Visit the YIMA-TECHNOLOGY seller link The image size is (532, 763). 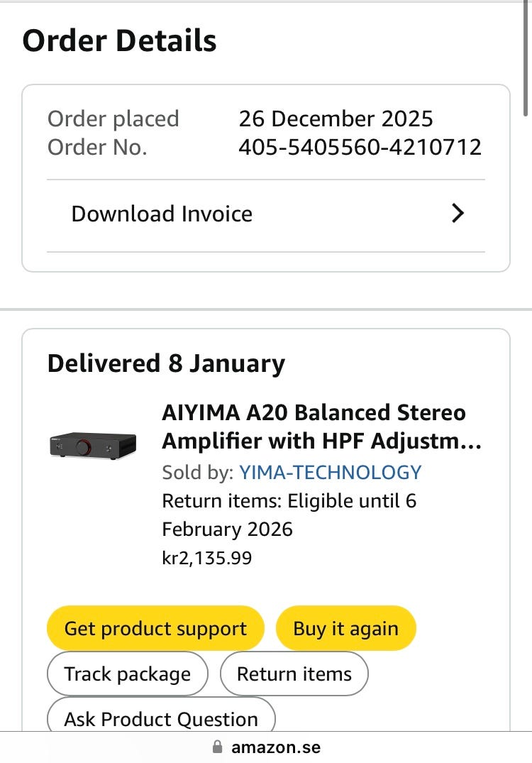click(331, 472)
